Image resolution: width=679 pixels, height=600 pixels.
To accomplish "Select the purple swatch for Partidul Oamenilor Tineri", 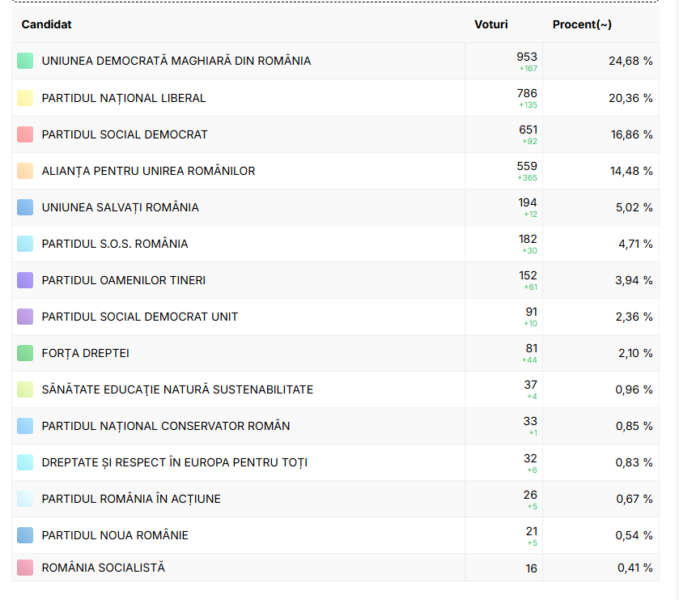I will (25, 281).
